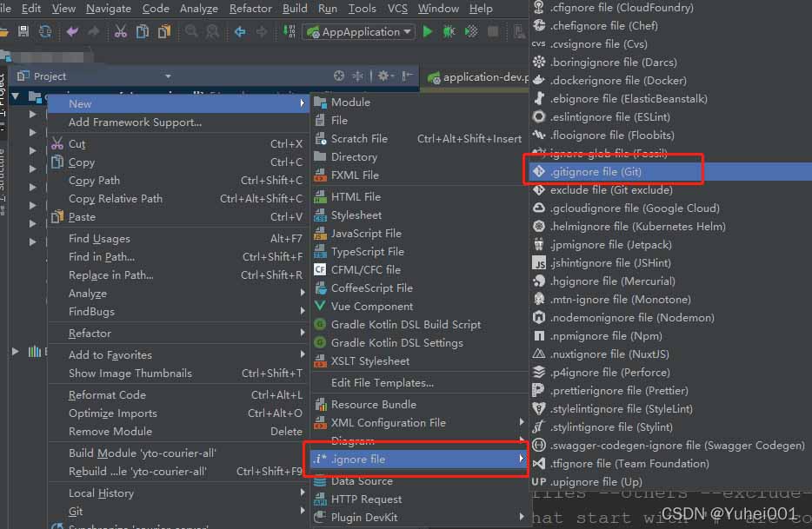812x529 pixels.
Task: Create new Vue Component
Action: click(419, 307)
